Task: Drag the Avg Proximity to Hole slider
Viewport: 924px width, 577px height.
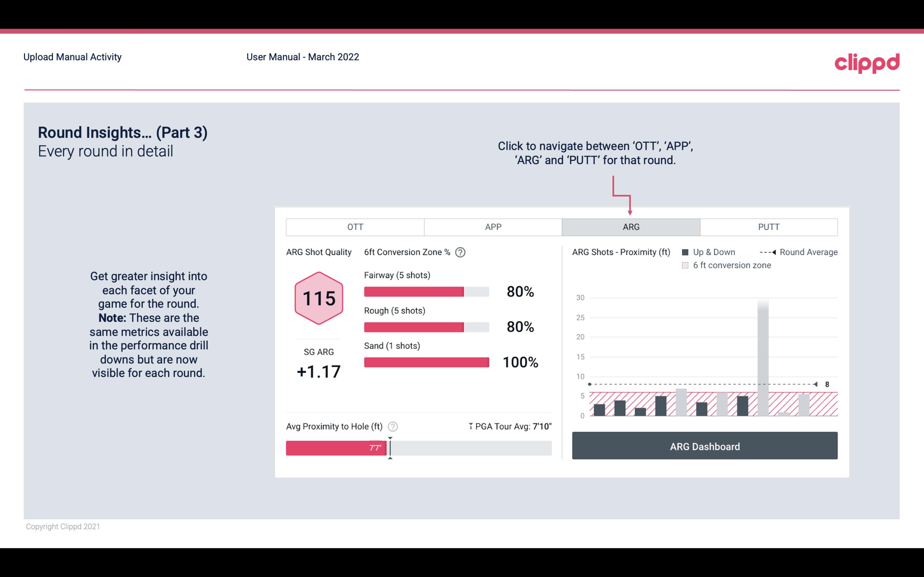Action: click(388, 447)
